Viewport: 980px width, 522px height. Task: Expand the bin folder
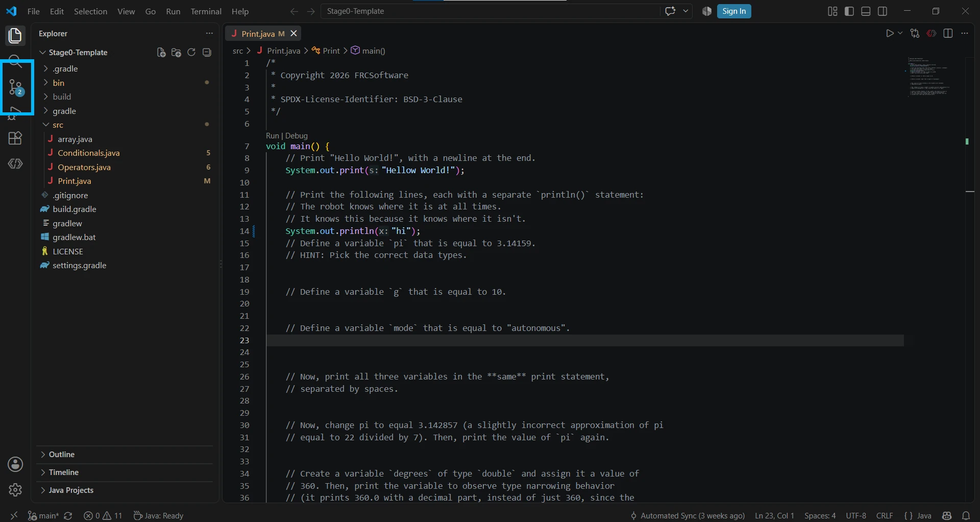[x=125, y=83]
